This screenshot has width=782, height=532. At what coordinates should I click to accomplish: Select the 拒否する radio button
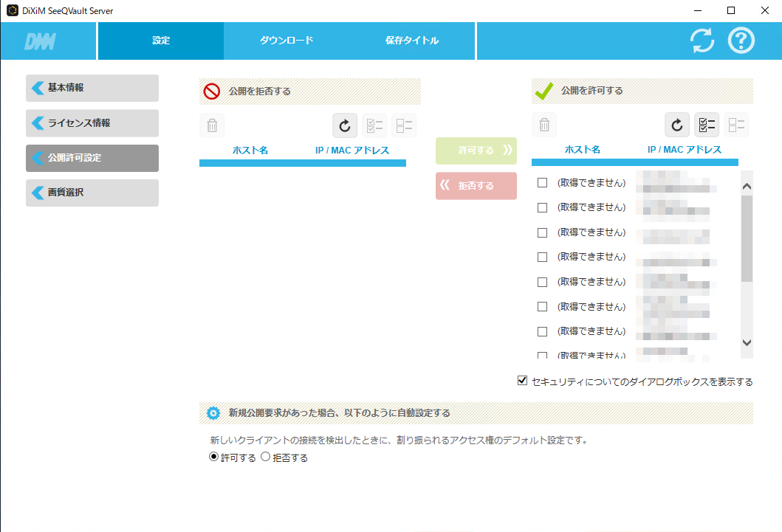pos(266,457)
